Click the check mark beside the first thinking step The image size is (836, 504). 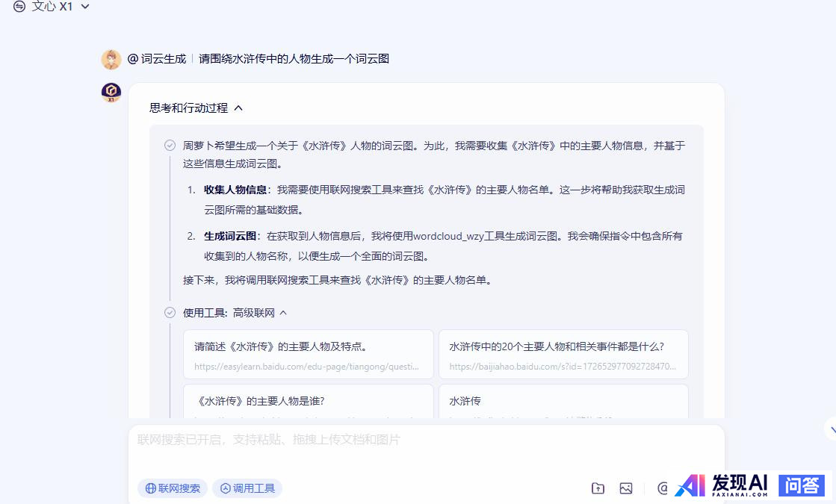click(170, 146)
